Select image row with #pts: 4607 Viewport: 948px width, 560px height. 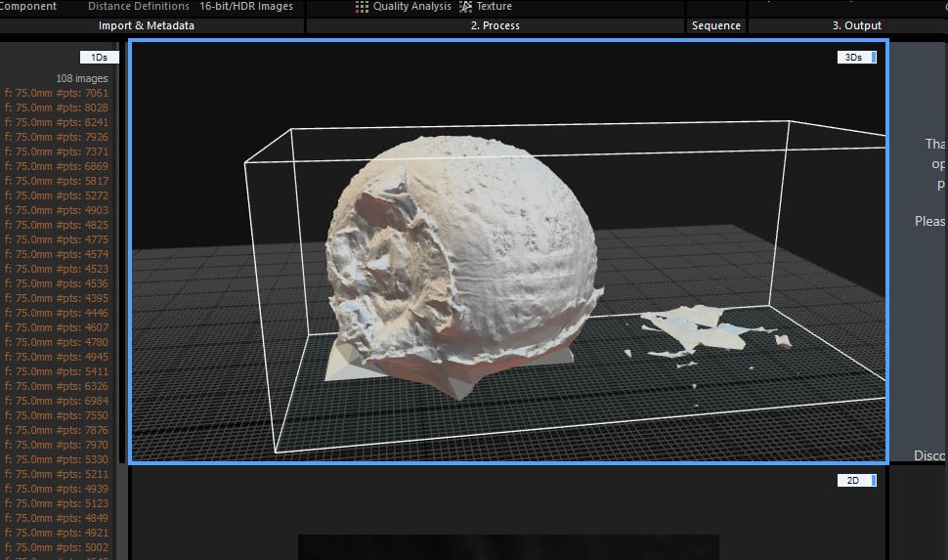tap(57, 327)
